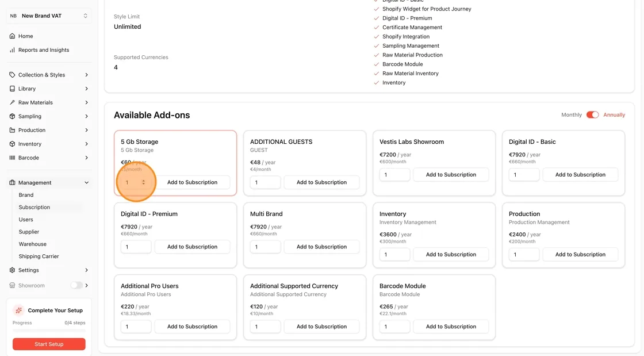Image resolution: width=644 pixels, height=356 pixels.
Task: Collapse the Management section chevron
Action: coord(87,183)
